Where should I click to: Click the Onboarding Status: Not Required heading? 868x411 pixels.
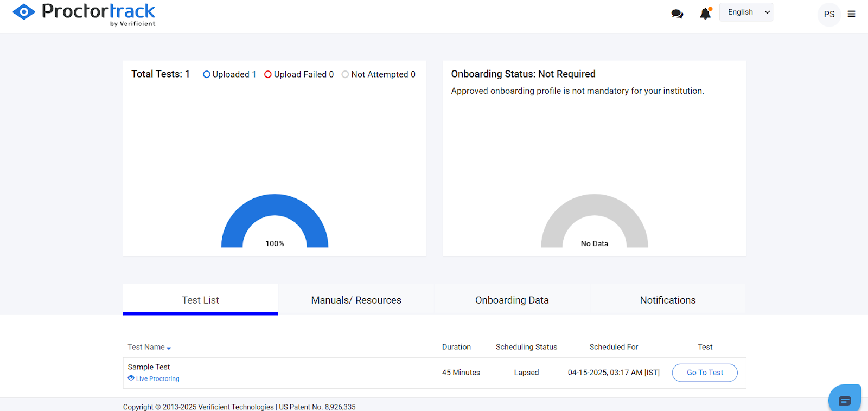pos(523,74)
